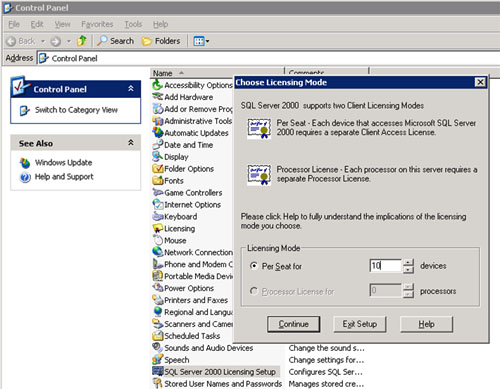Viewport: 500px width, 389px height.
Task: Open the Regional and Language icon
Action: point(157,312)
